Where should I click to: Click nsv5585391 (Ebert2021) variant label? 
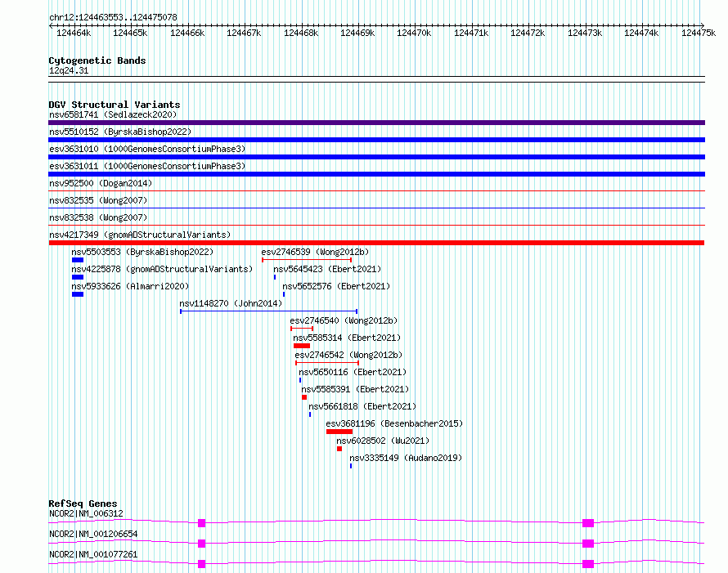355,389
